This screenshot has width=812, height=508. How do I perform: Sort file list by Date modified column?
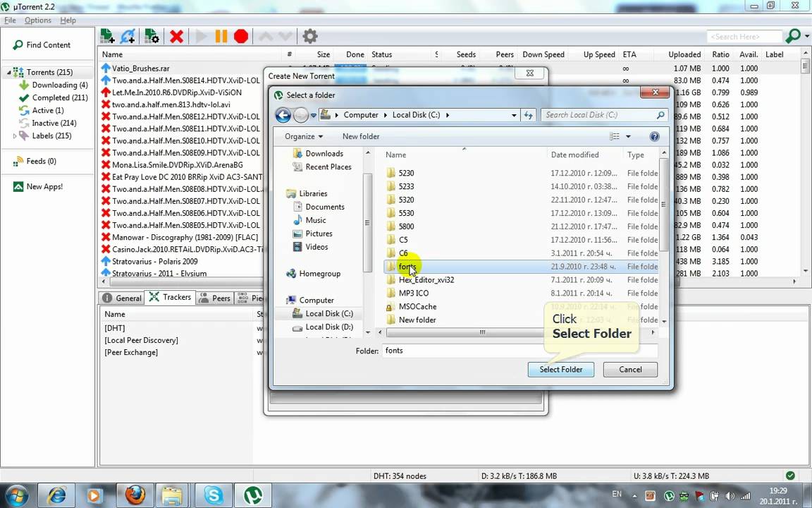[x=575, y=155]
